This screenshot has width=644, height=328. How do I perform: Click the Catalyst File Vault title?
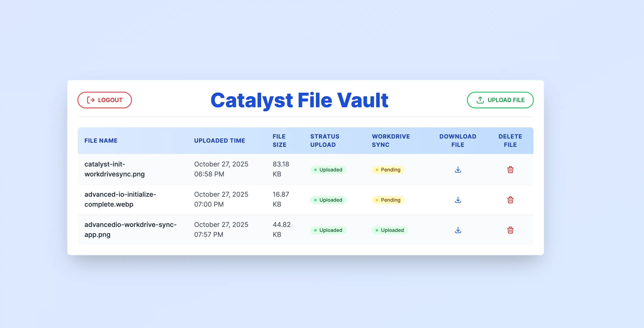click(x=299, y=100)
